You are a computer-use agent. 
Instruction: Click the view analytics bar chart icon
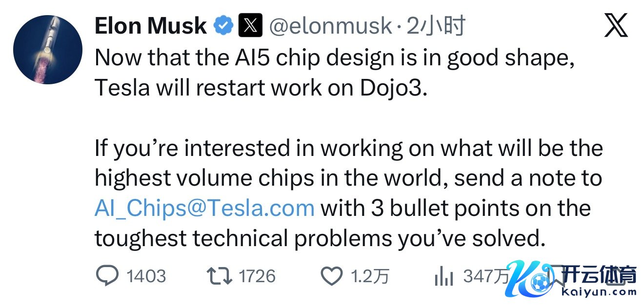[443, 277]
